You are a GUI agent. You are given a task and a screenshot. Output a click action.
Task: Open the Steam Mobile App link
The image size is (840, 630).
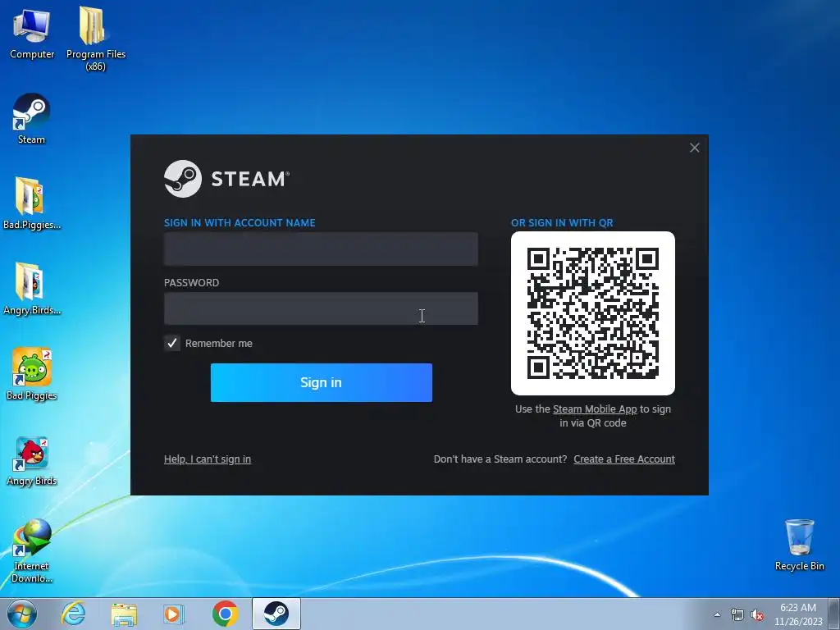point(595,409)
